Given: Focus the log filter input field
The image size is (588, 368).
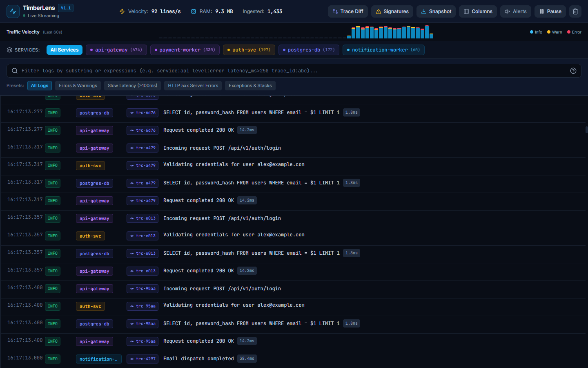Looking at the screenshot, I should coord(294,71).
